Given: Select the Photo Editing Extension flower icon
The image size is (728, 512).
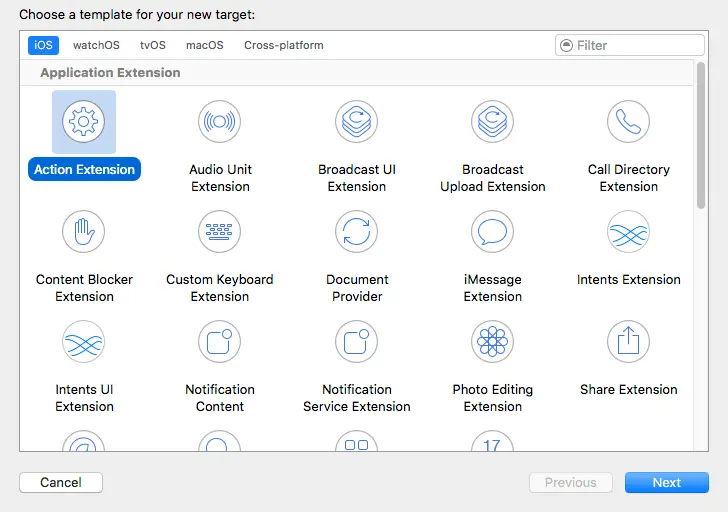Looking at the screenshot, I should (x=493, y=342).
